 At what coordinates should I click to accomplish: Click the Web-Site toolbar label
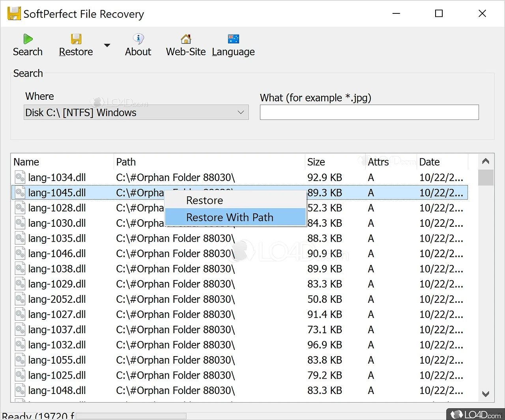pyautogui.click(x=186, y=52)
